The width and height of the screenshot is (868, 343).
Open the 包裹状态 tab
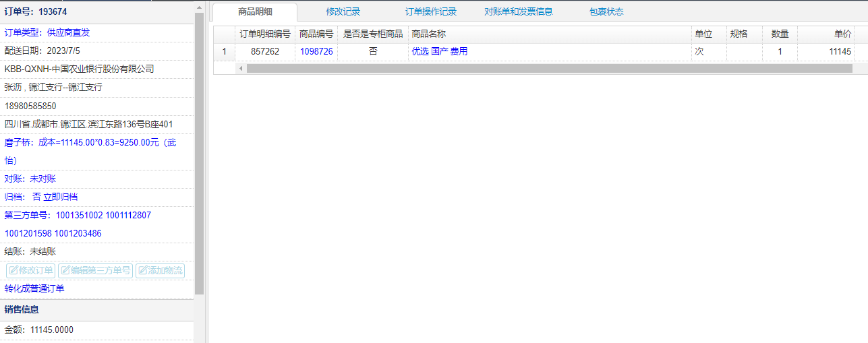pos(606,11)
